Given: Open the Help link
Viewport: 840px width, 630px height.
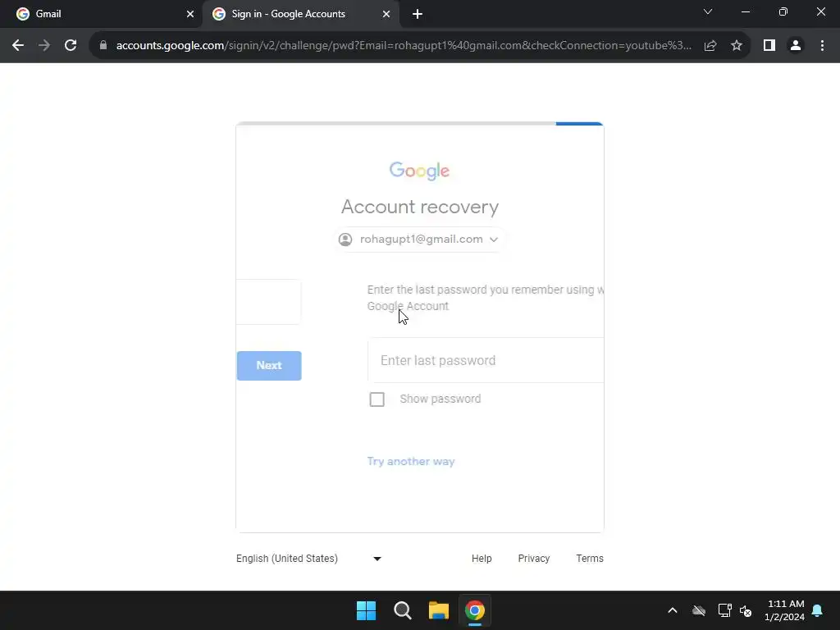Looking at the screenshot, I should tap(482, 558).
